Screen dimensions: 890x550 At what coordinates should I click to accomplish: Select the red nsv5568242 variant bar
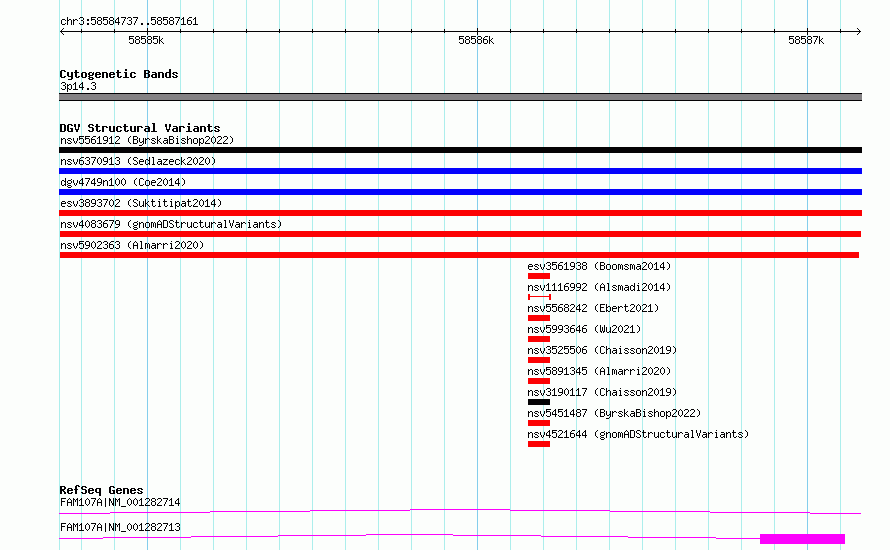coord(539,318)
